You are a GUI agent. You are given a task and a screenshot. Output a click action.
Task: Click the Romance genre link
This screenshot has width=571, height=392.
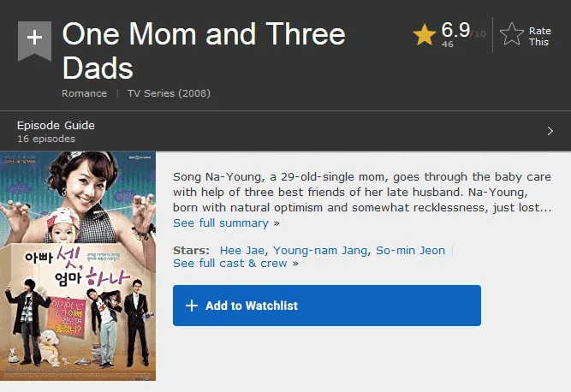[x=84, y=93]
